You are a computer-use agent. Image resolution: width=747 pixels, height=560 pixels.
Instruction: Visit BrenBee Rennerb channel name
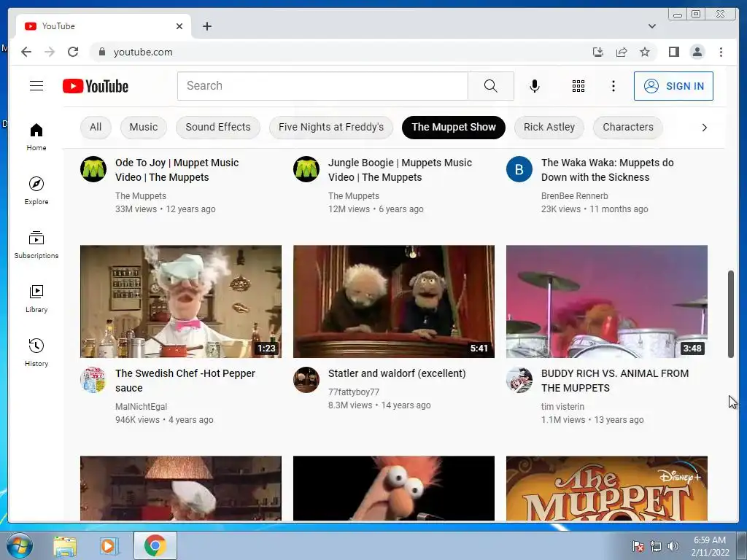[574, 195]
